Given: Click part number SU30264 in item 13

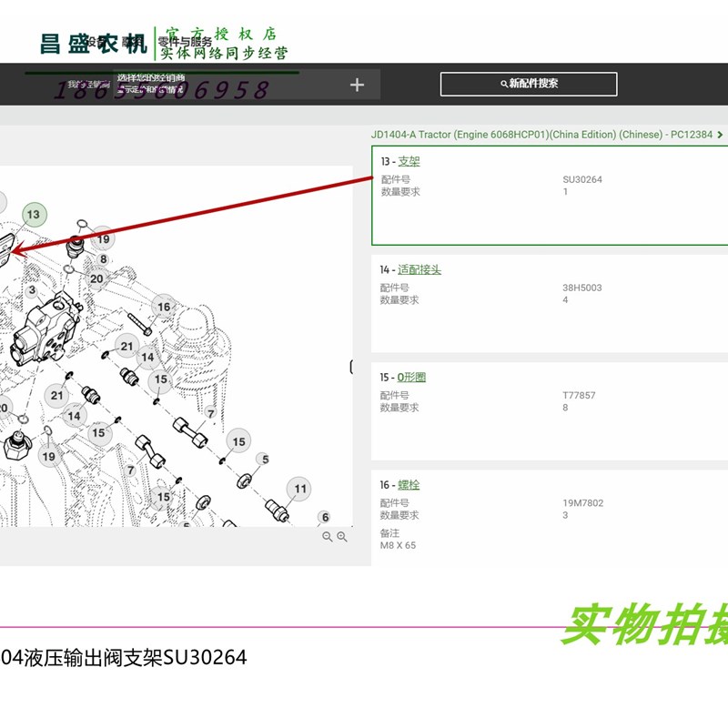Looking at the screenshot, I should 582,179.
